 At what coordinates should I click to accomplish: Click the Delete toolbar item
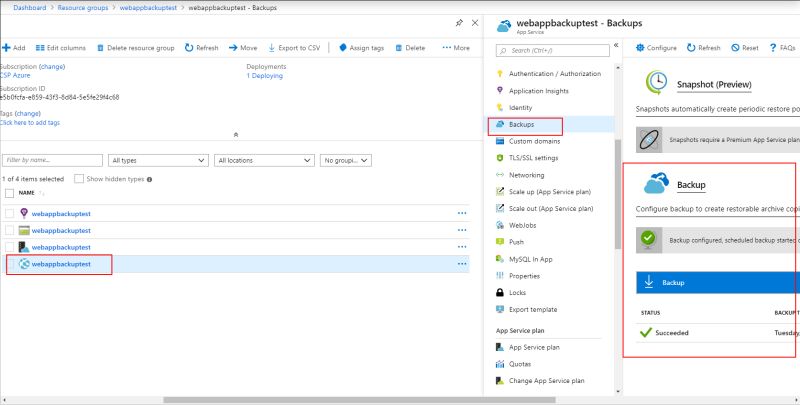pos(410,48)
